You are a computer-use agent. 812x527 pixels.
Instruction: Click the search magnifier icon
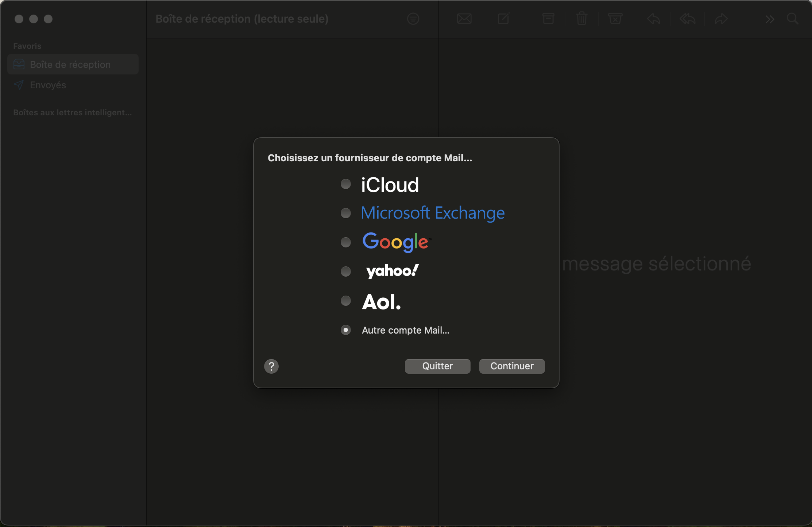792,19
